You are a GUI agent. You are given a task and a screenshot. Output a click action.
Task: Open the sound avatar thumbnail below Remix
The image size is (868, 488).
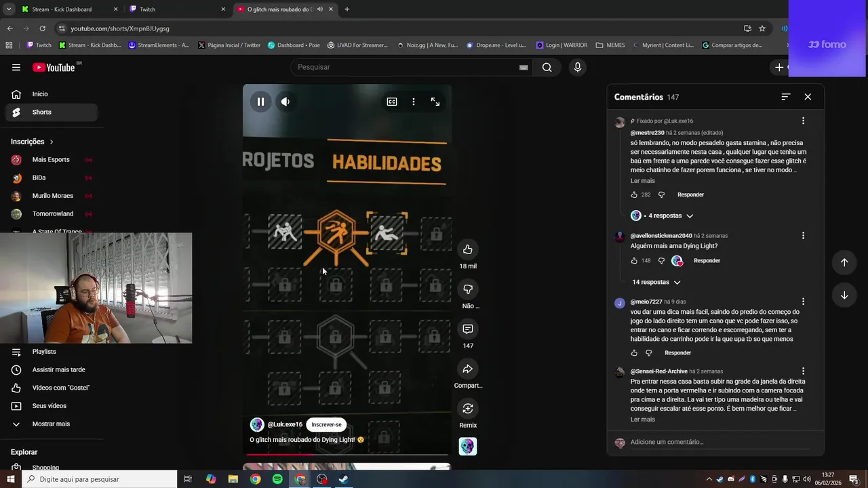tap(468, 447)
